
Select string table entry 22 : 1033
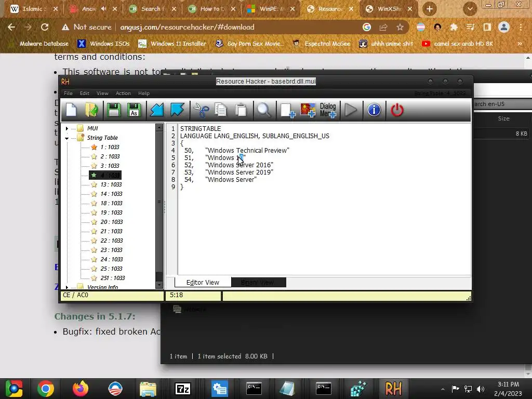(x=112, y=241)
